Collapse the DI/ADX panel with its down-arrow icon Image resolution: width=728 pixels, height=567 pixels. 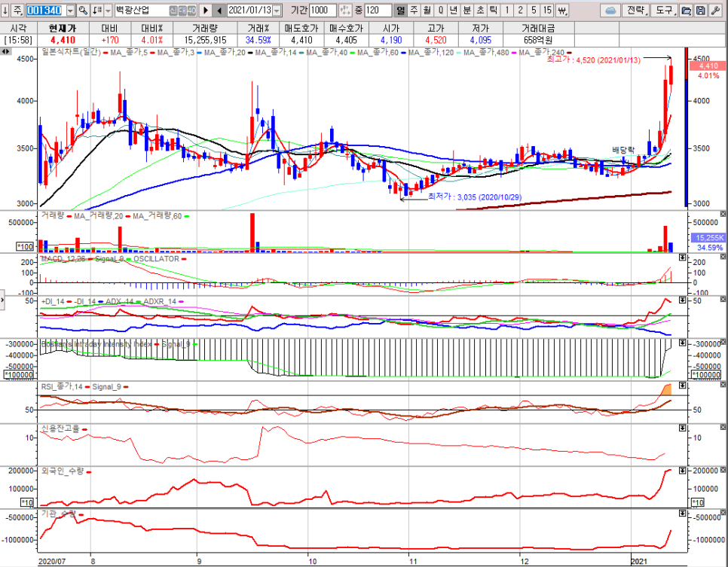click(683, 300)
